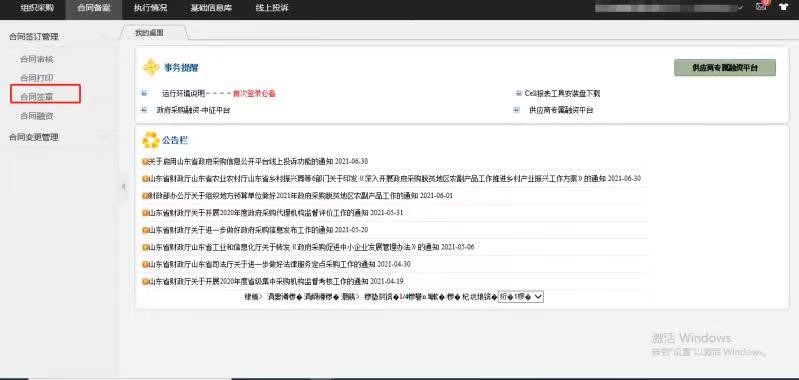Collapse the 合同签订管理 sidebar group
The height and width of the screenshot is (380, 799).
(104, 37)
